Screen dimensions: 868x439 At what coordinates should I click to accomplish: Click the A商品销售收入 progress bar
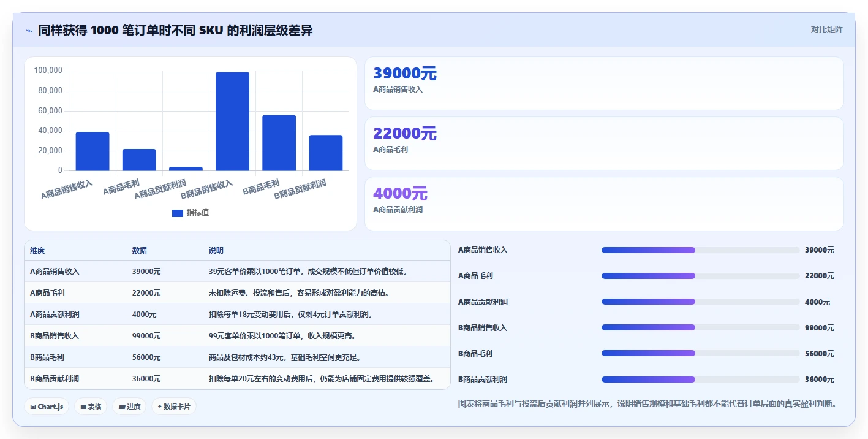tap(701, 250)
